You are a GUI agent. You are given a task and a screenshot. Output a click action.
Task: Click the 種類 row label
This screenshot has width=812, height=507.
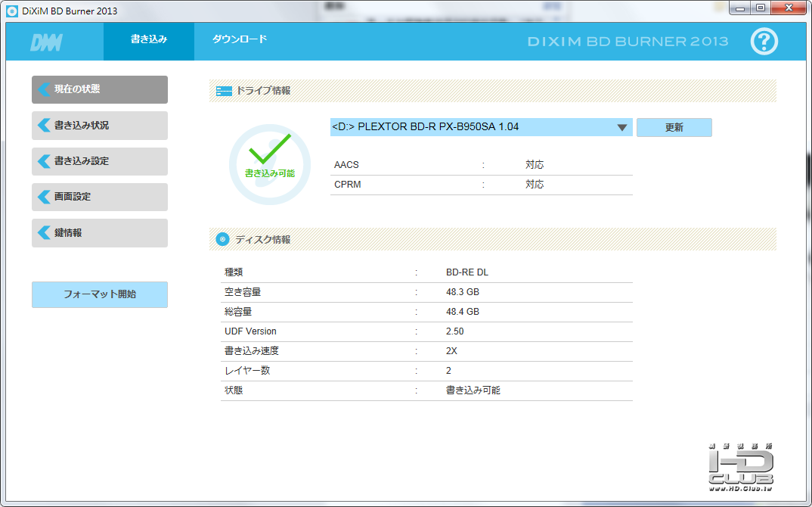coord(234,272)
